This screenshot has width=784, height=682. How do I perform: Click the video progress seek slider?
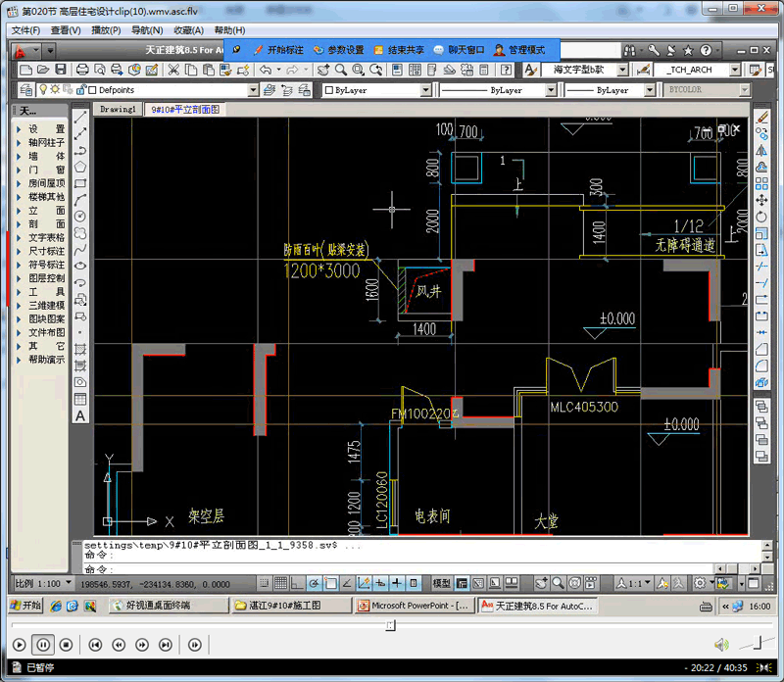click(x=390, y=624)
